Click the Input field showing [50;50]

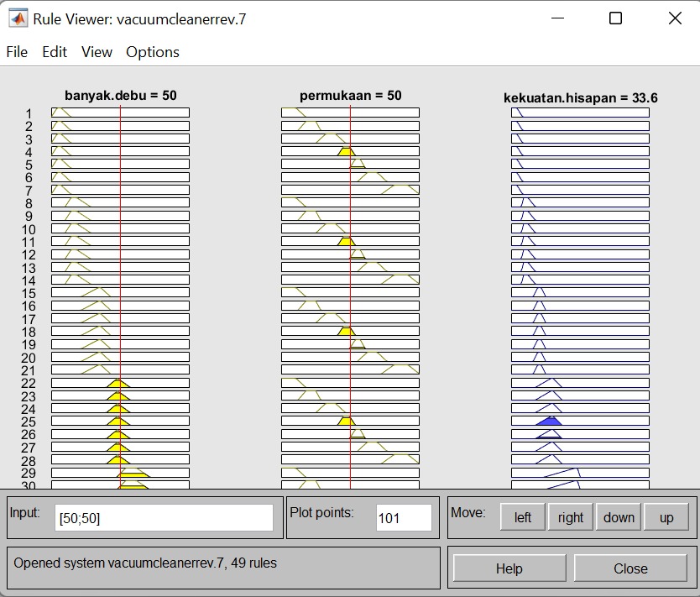pyautogui.click(x=164, y=518)
